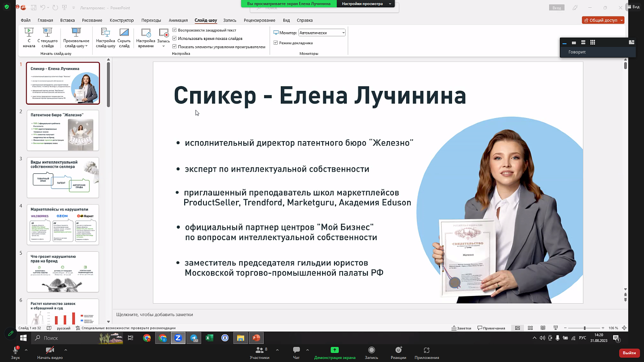Expand arrow next to Чат
Image resolution: width=644 pixels, height=362 pixels.
pyautogui.click(x=307, y=350)
